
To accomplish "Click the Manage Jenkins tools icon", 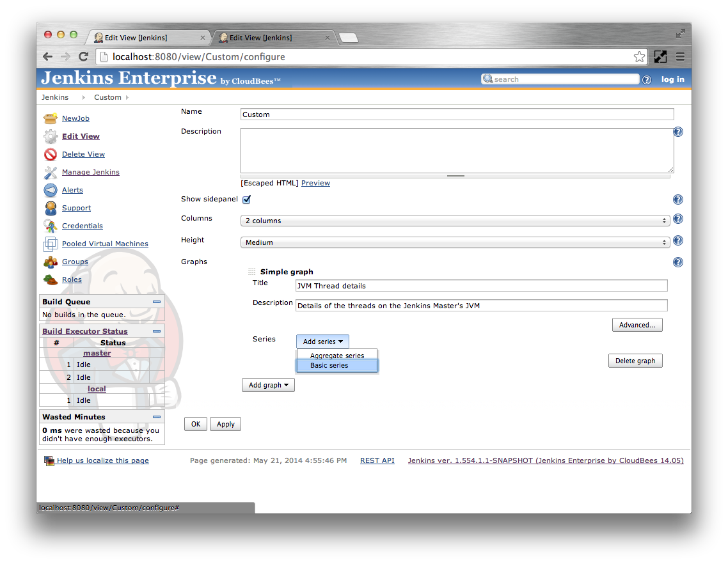I will tap(50, 172).
